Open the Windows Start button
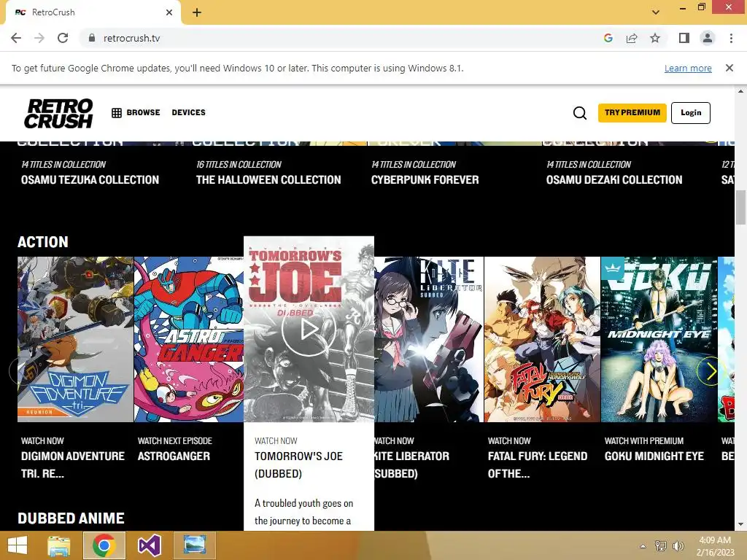747x560 pixels. coord(18,545)
